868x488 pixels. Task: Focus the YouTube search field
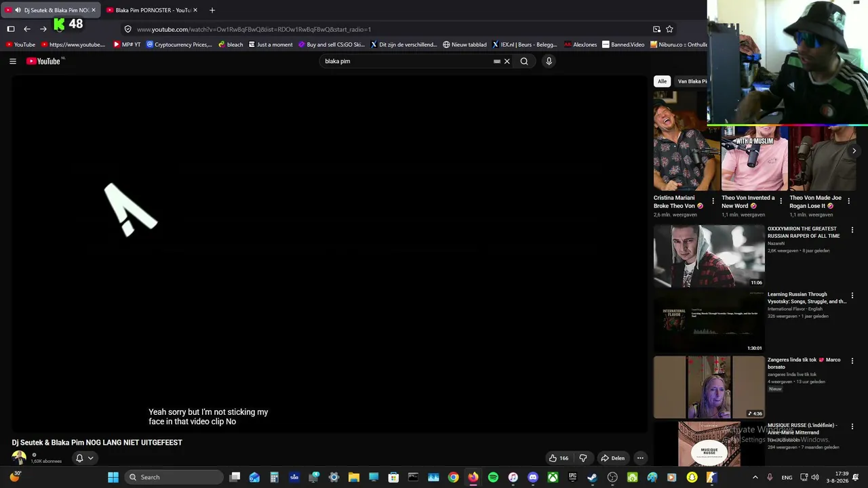(x=407, y=61)
